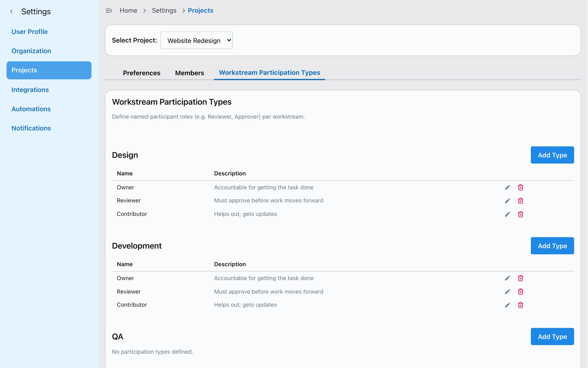Edit the Development Reviewer type
Viewport: 588px width, 368px height.
pos(507,292)
